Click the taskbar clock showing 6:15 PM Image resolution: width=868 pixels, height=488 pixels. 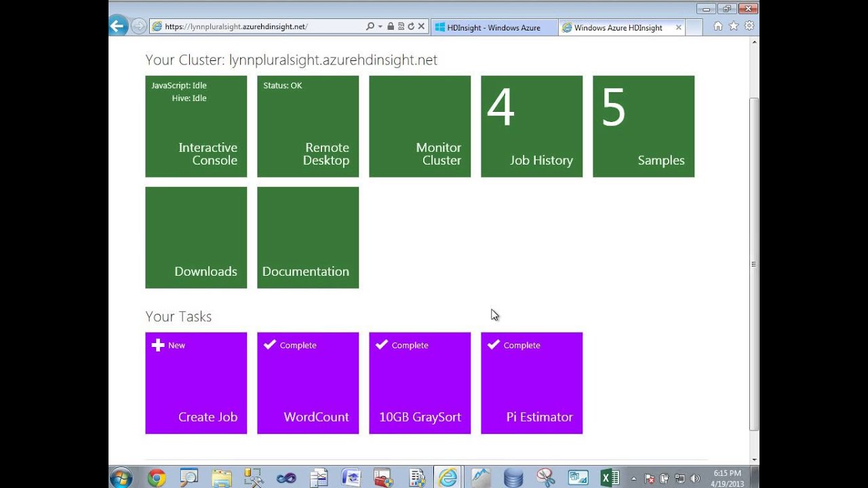(727, 478)
